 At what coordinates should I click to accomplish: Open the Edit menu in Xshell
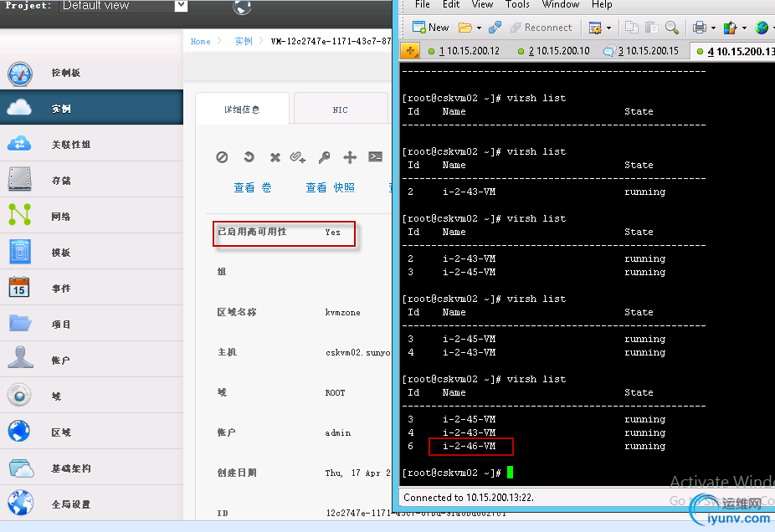pyautogui.click(x=451, y=4)
